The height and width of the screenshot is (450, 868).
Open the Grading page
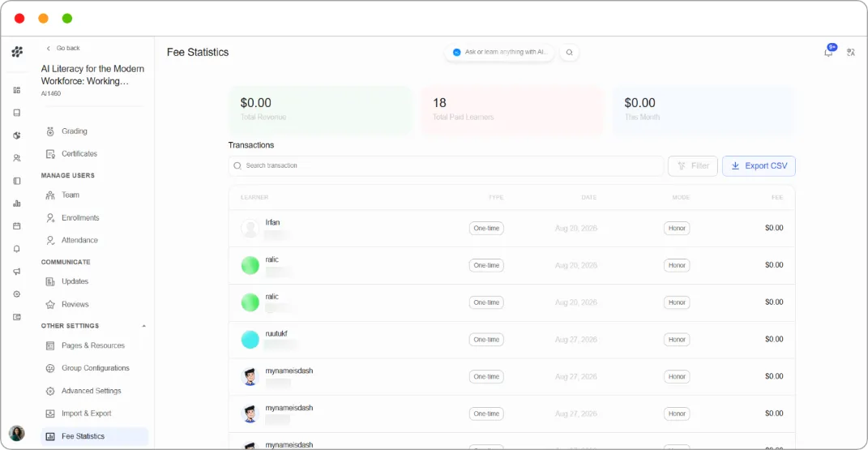pyautogui.click(x=75, y=131)
